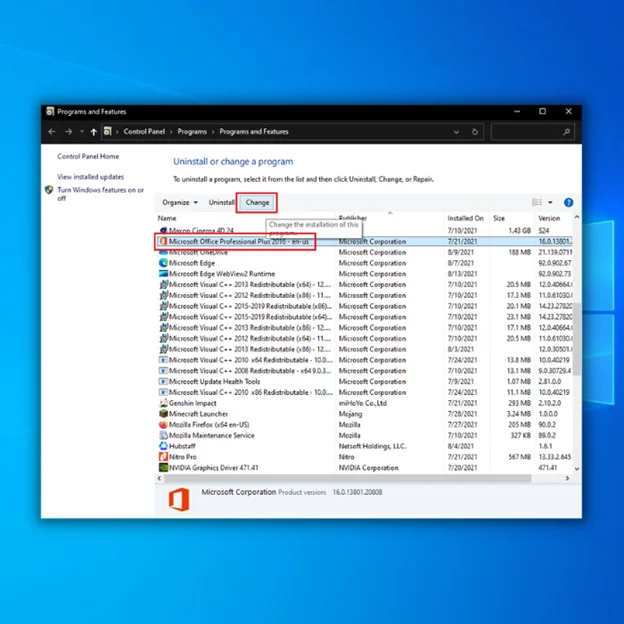
Task: Click the Change button in the toolbar
Action: [257, 202]
